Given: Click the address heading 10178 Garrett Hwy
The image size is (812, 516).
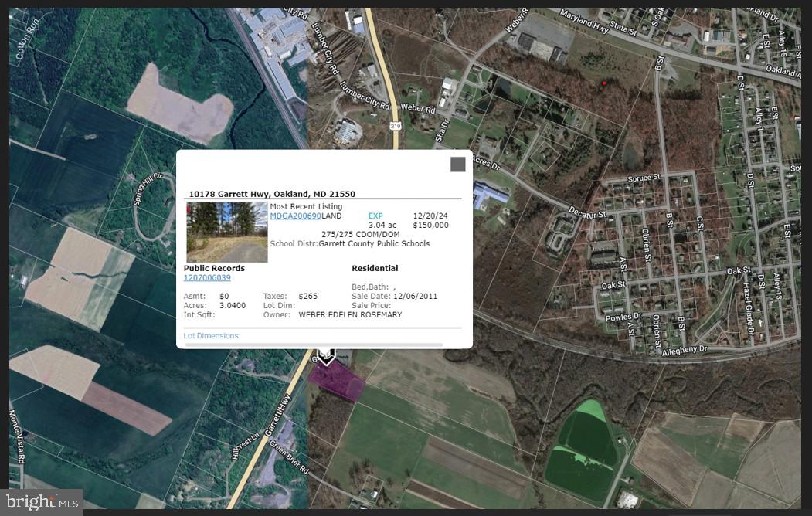Looking at the screenshot, I should tap(272, 194).
